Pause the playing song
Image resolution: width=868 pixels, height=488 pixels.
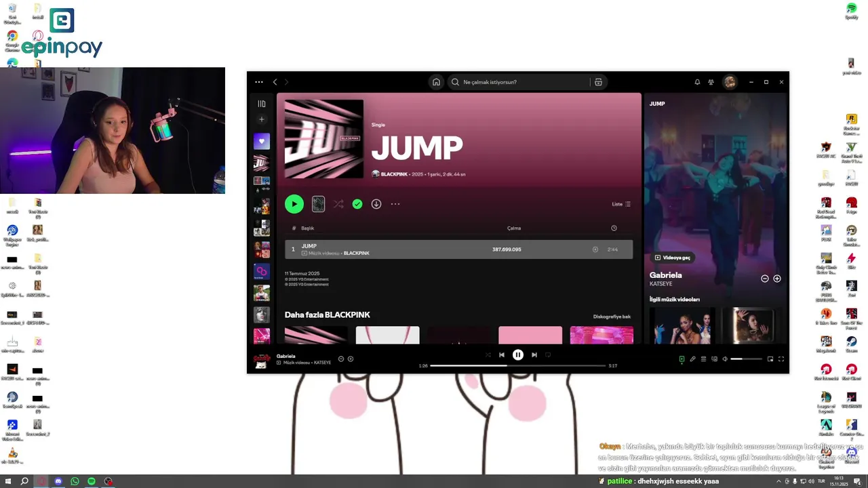click(518, 354)
